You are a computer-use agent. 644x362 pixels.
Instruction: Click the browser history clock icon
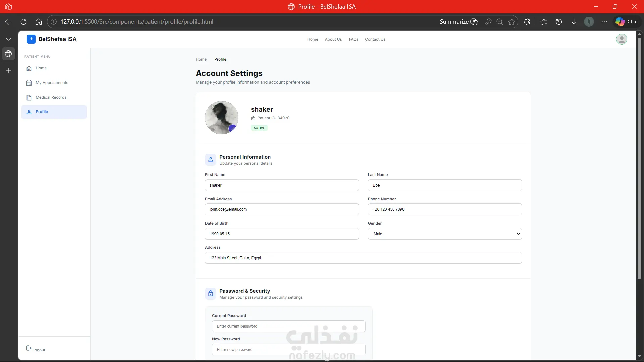pyautogui.click(x=559, y=22)
